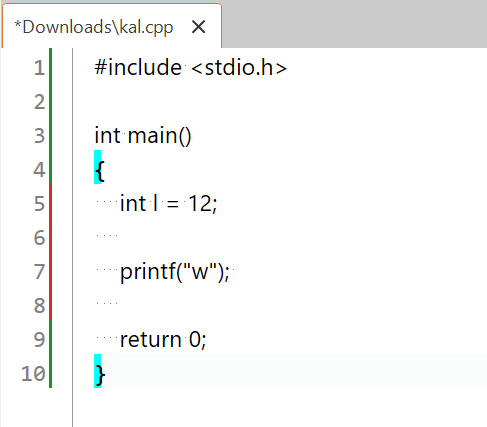Image resolution: width=487 pixels, height=427 pixels.
Task: Click line number 8 in gutter
Action: tap(39, 306)
